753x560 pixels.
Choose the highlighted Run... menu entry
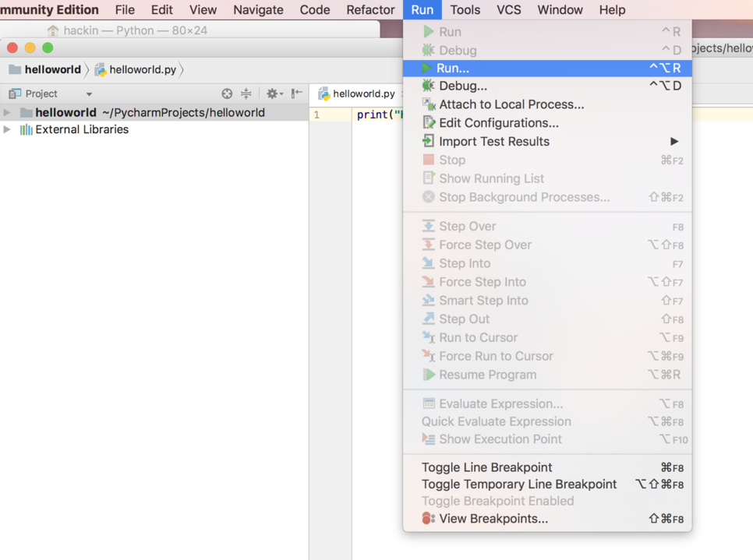pos(547,68)
